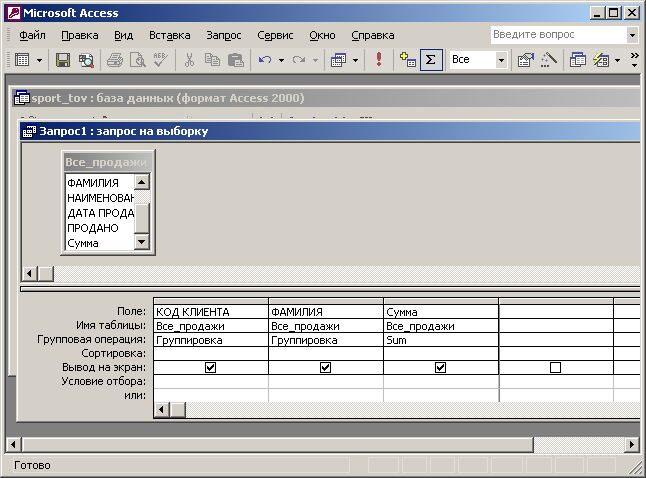This screenshot has height=478, width=646.
Task: Open the New Object dropdown arrow
Action: click(x=617, y=60)
